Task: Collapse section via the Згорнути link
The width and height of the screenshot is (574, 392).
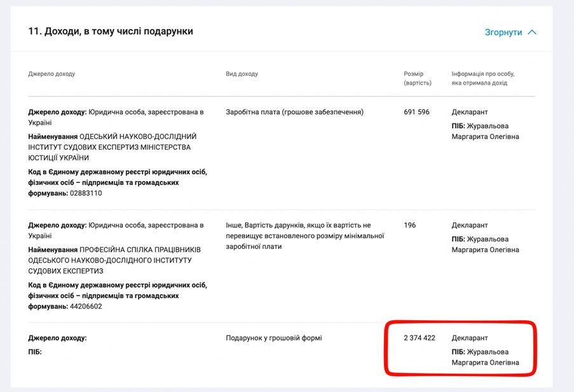Action: point(503,32)
